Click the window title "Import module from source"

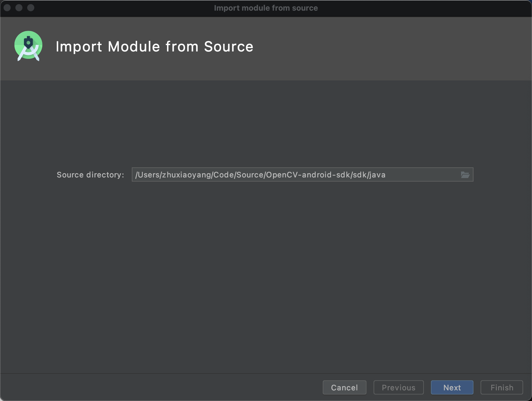pos(266,8)
